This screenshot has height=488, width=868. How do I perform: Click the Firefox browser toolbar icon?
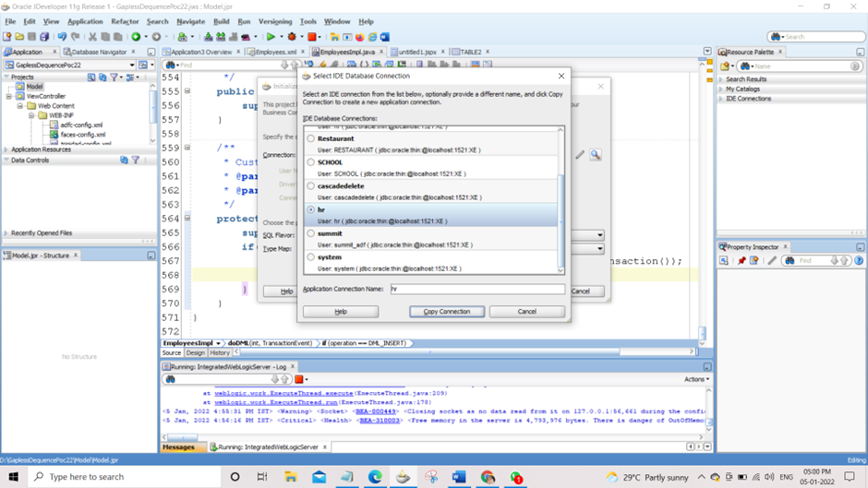[360, 37]
